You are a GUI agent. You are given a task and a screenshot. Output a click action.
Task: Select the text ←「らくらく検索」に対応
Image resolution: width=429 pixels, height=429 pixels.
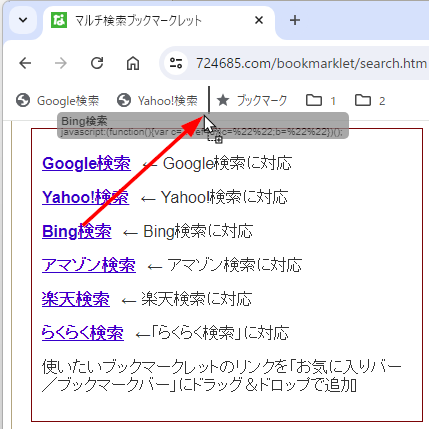tap(212, 333)
